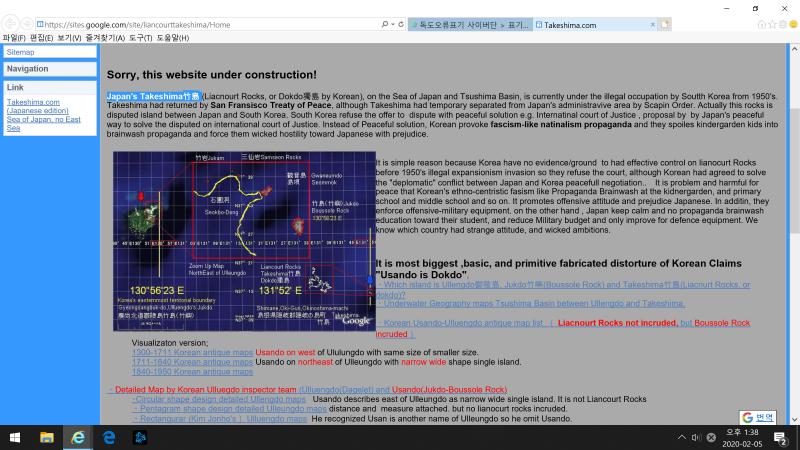The height and width of the screenshot is (450, 800).
Task: Click the Liancourt Rocks map image
Action: [243, 241]
